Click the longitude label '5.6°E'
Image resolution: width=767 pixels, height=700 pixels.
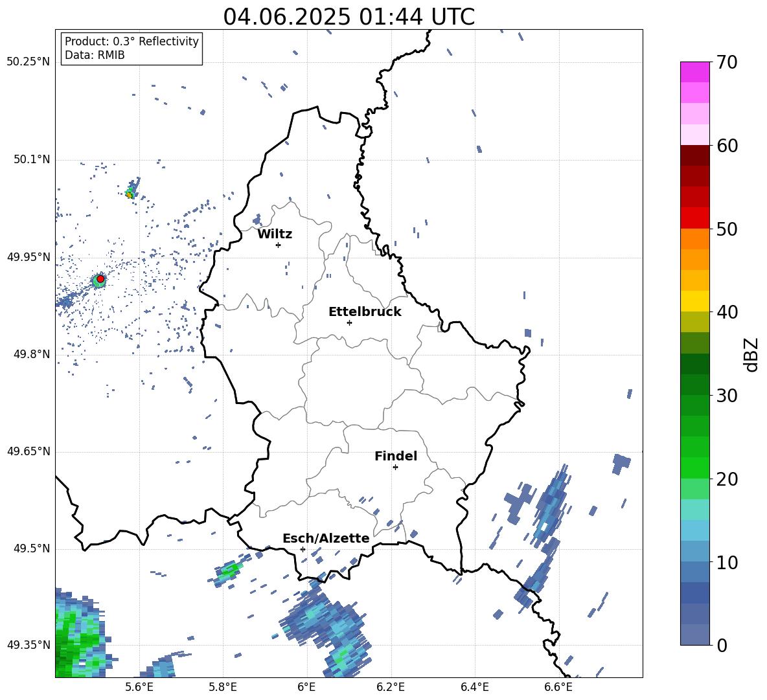tap(139, 687)
